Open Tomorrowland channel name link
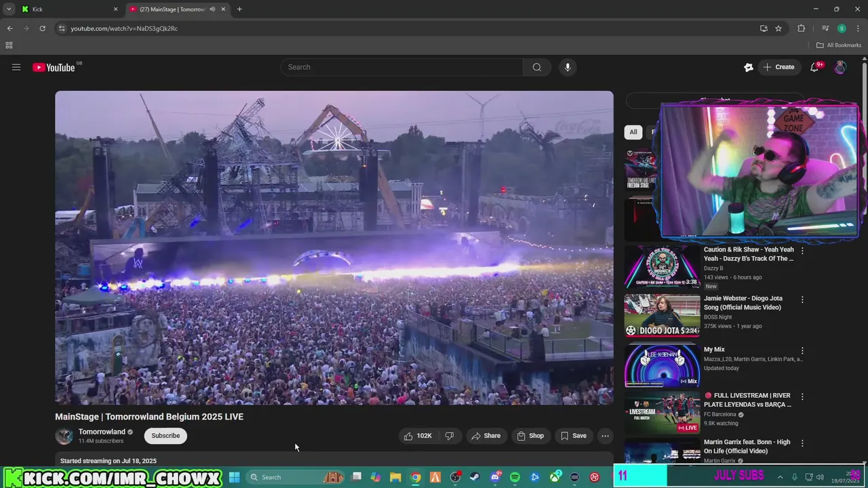 point(102,432)
